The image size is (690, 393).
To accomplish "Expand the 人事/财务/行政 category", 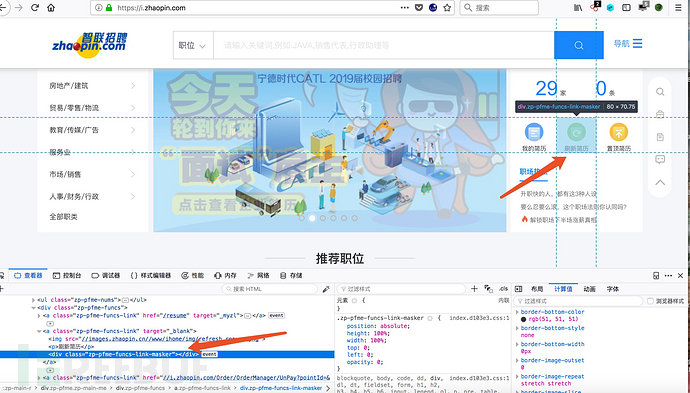I will click(x=92, y=196).
